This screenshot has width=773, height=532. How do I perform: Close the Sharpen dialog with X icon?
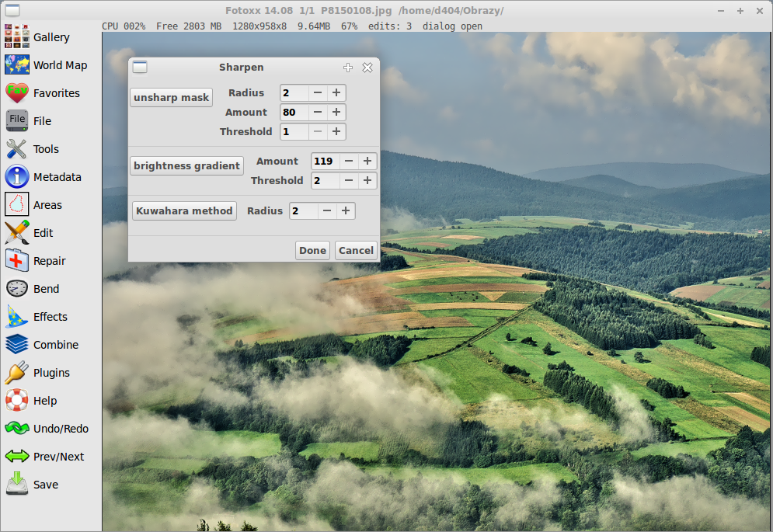coord(367,68)
